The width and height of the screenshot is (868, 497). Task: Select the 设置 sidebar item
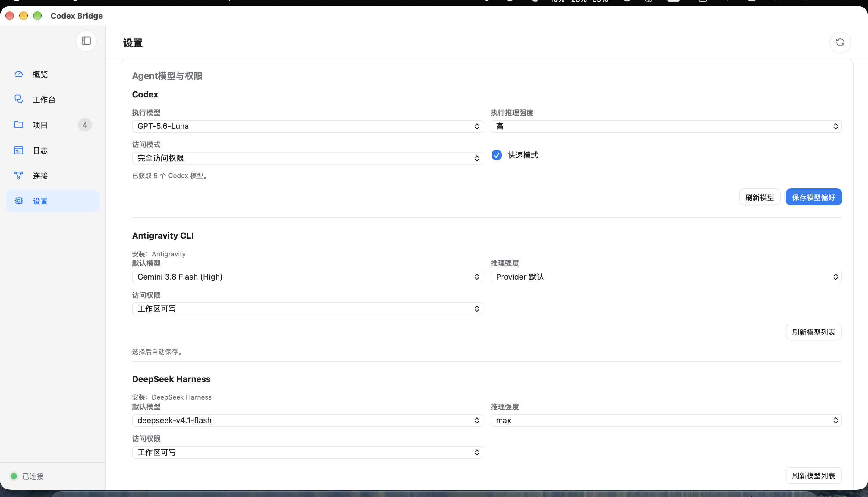pyautogui.click(x=52, y=201)
